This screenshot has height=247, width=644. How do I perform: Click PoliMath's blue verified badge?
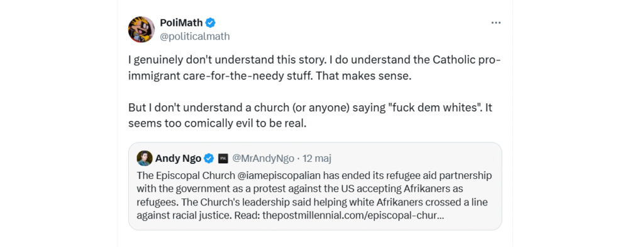(x=211, y=23)
